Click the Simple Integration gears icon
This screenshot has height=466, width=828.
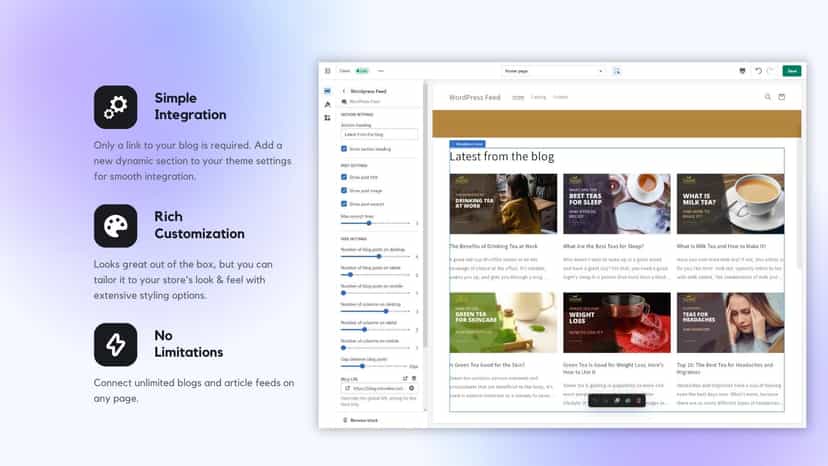tap(116, 107)
